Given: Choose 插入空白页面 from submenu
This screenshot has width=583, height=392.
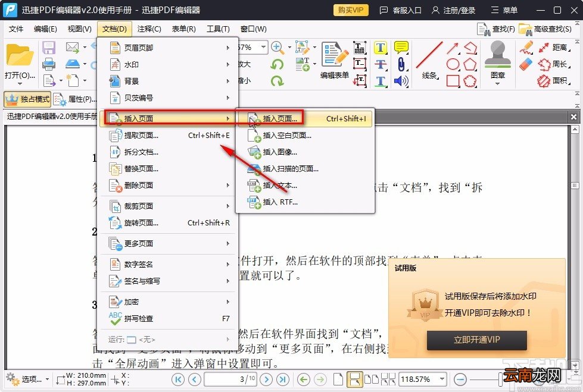Looking at the screenshot, I should coord(304,136).
